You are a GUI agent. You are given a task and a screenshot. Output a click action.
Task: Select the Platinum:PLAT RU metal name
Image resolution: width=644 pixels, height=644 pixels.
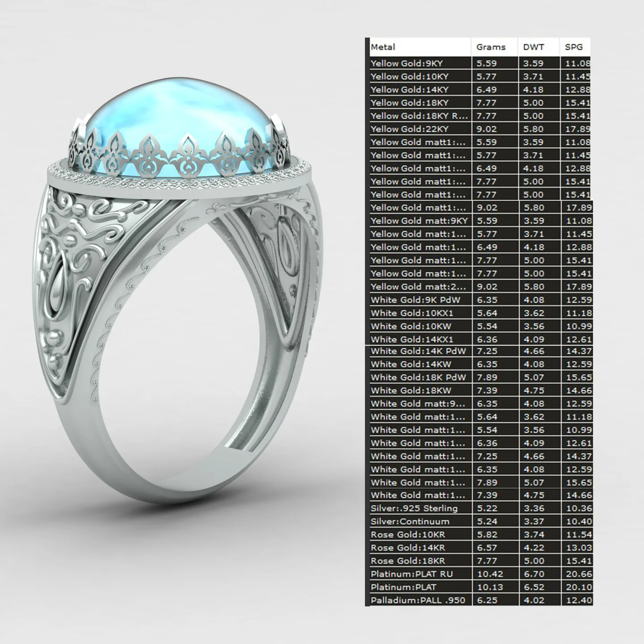[411, 574]
